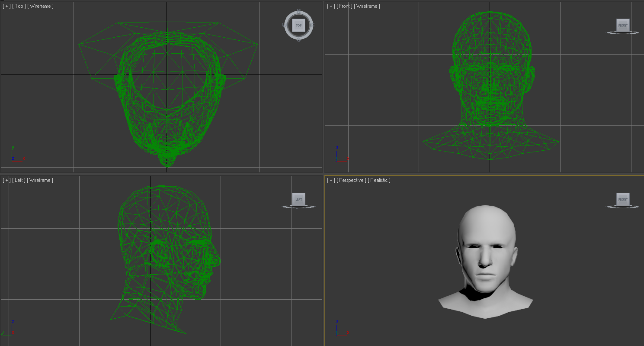Click the [Left] viewport view label
Image resolution: width=644 pixels, height=346 pixels.
19,180
